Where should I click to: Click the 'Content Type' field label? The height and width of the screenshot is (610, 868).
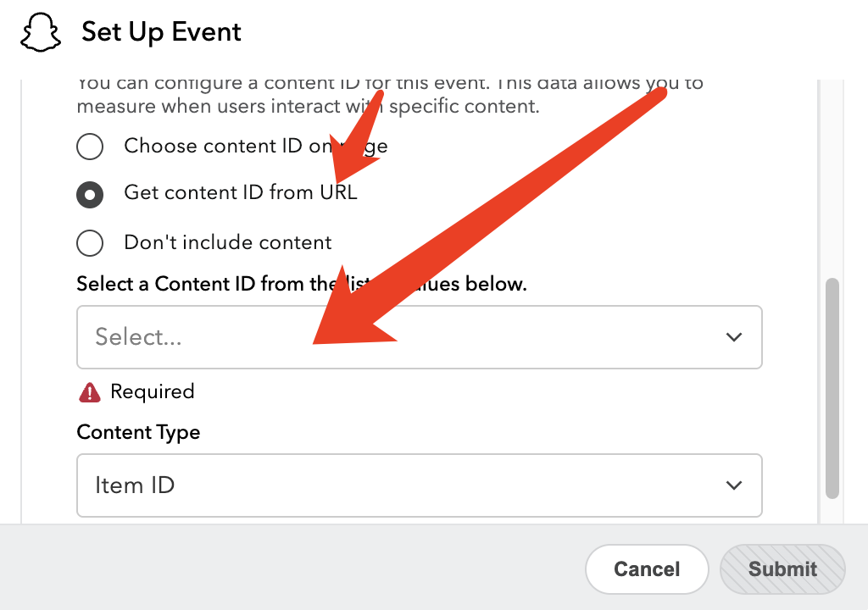pos(138,432)
